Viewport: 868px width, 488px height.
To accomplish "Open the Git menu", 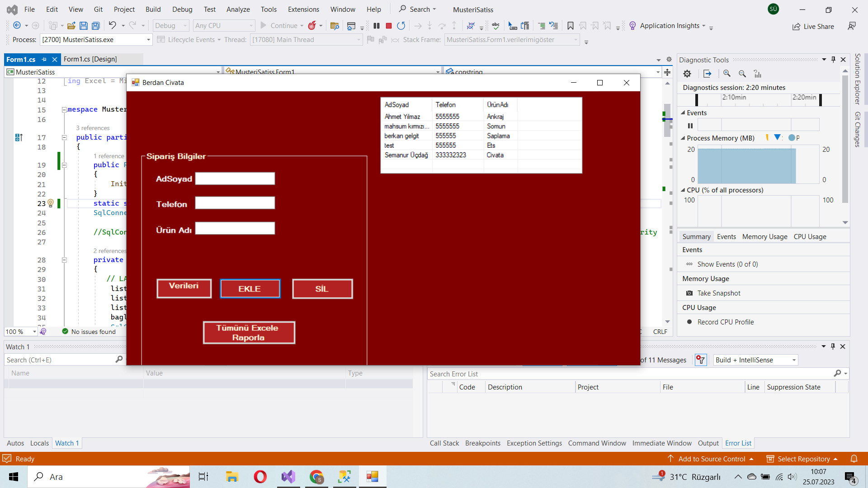I will pos(98,9).
